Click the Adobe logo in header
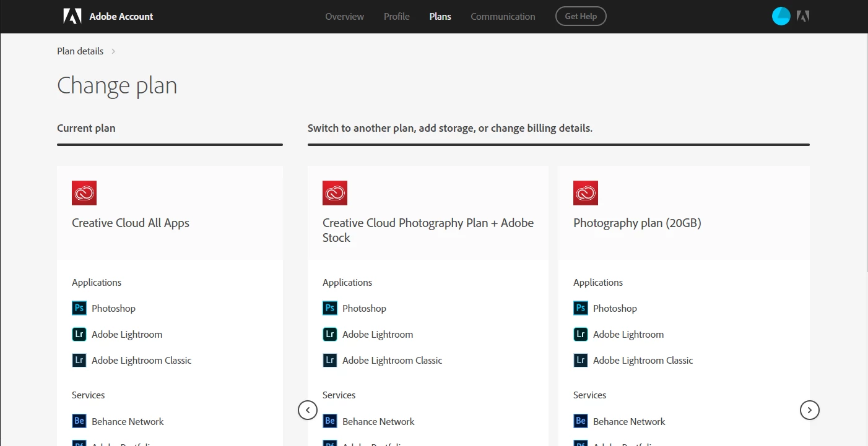The width and height of the screenshot is (868, 446). point(72,16)
